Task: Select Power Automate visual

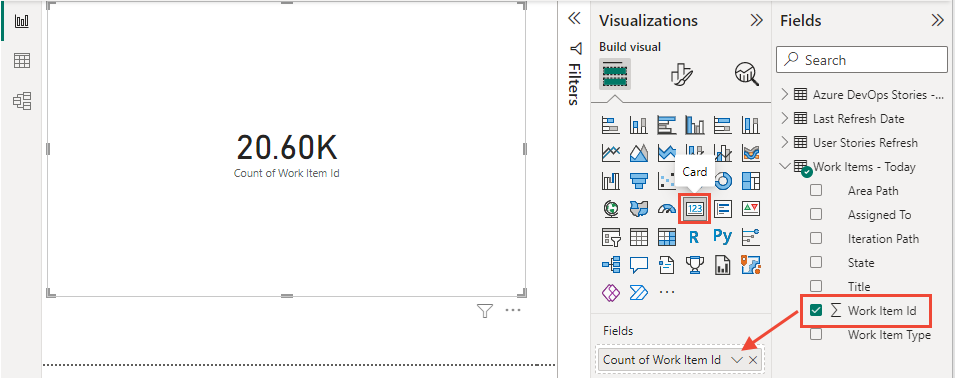Action: coord(638,292)
